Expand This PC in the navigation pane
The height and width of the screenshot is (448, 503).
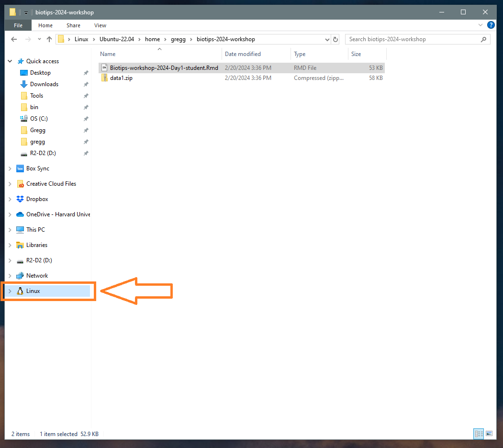pyautogui.click(x=10, y=229)
